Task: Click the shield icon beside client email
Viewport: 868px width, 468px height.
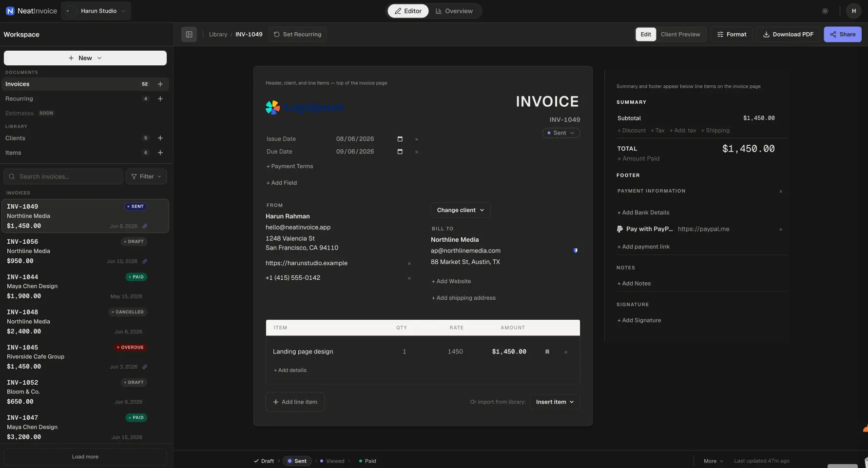Action: [x=576, y=251]
